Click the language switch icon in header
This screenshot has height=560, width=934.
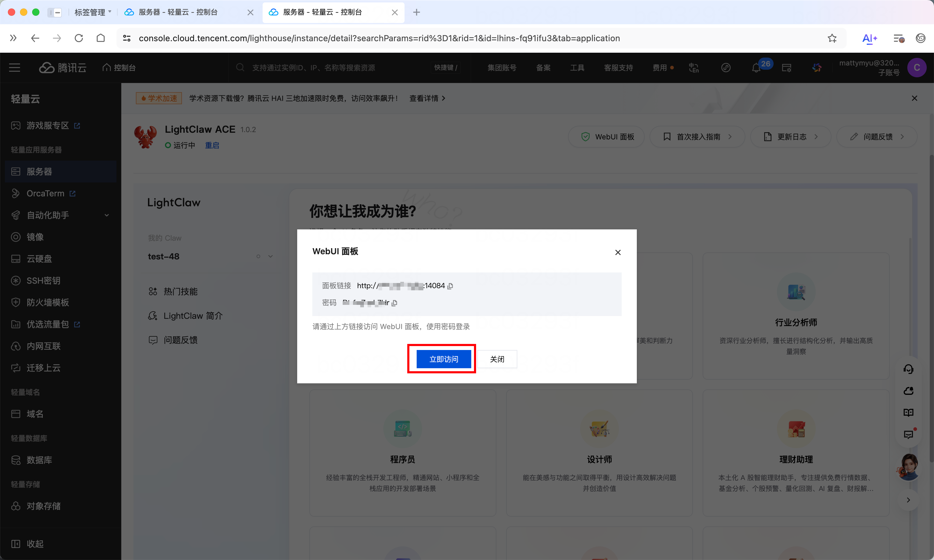[x=694, y=68]
